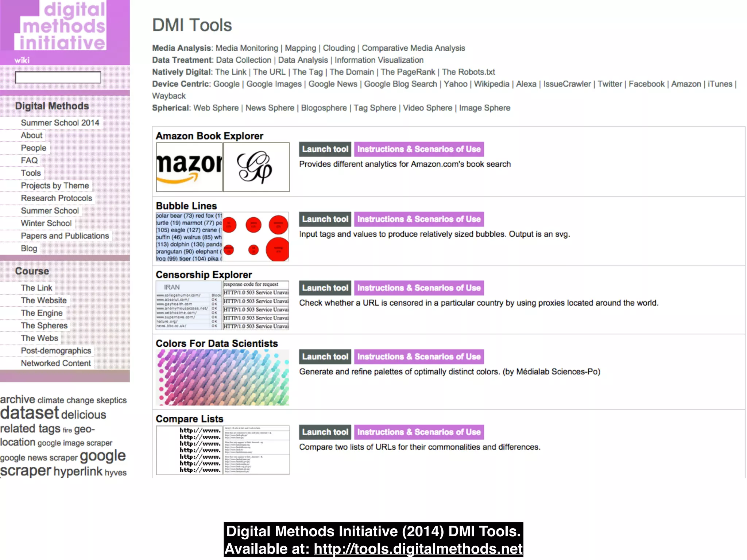Viewport: 747px width, 560px height.
Task: Open the Wikipedia device link
Action: click(x=491, y=84)
